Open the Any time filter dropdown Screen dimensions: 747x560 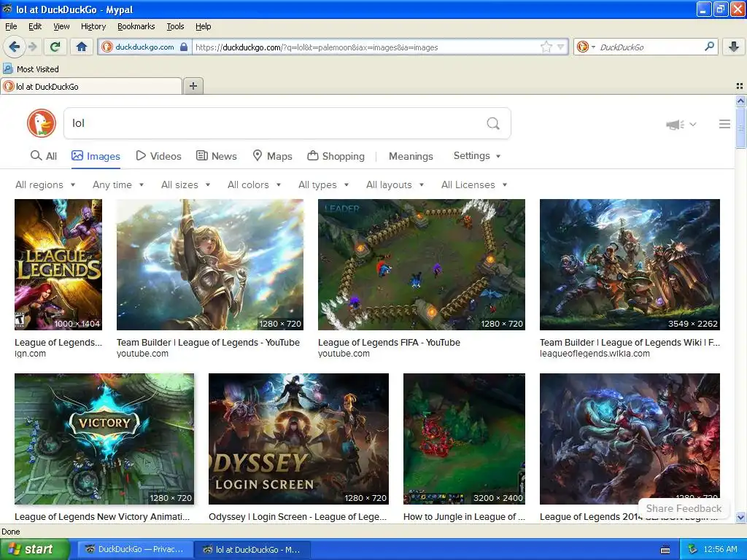pyautogui.click(x=118, y=184)
